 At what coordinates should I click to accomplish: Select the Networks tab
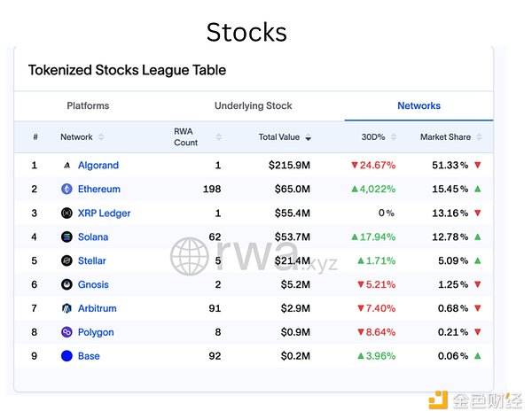coord(419,106)
